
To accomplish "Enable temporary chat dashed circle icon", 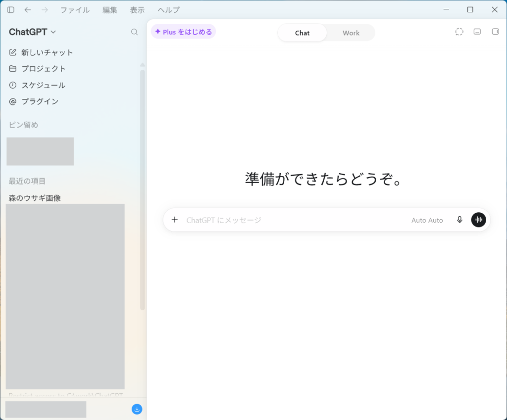I will coord(459,32).
